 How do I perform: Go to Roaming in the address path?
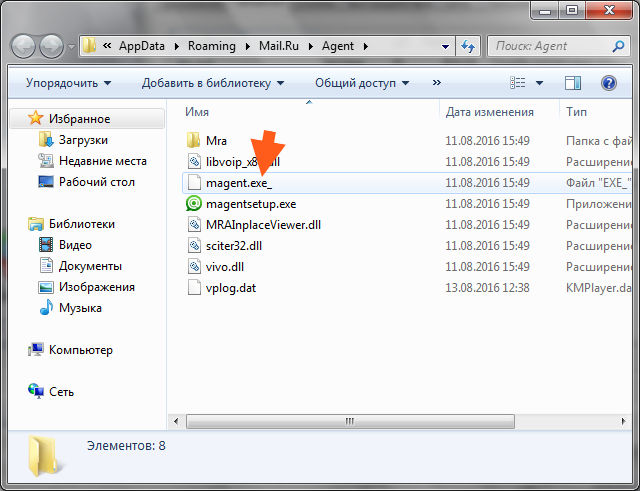pos(211,46)
